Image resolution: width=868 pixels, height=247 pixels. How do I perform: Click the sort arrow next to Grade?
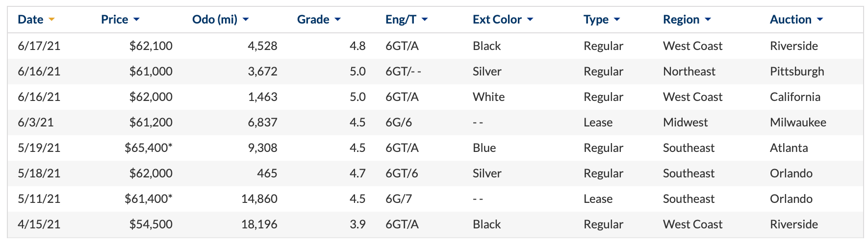click(337, 20)
